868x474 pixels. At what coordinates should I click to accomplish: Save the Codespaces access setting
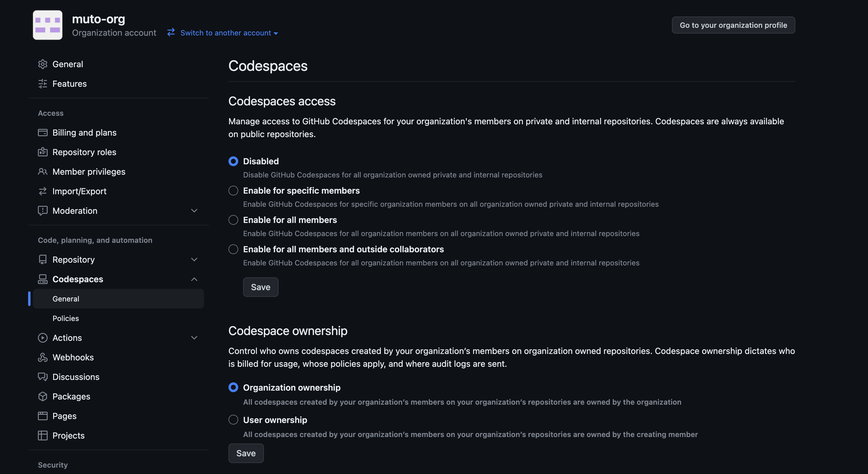click(261, 287)
